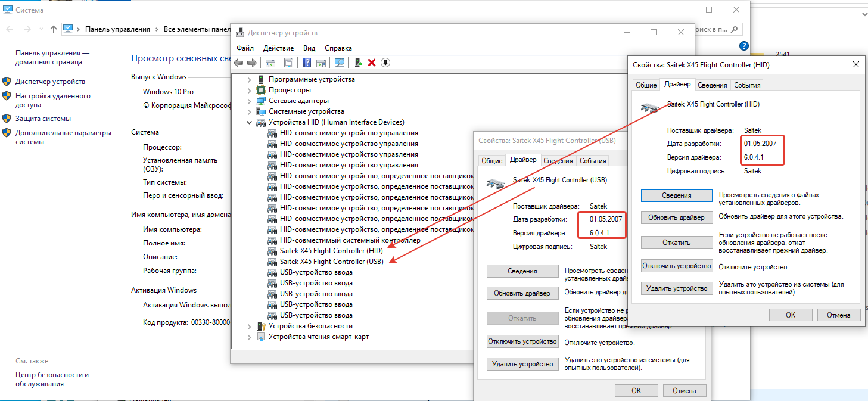The width and height of the screenshot is (868, 401).
Task: Open the recent locations dropdown in Система window
Action: [41, 29]
